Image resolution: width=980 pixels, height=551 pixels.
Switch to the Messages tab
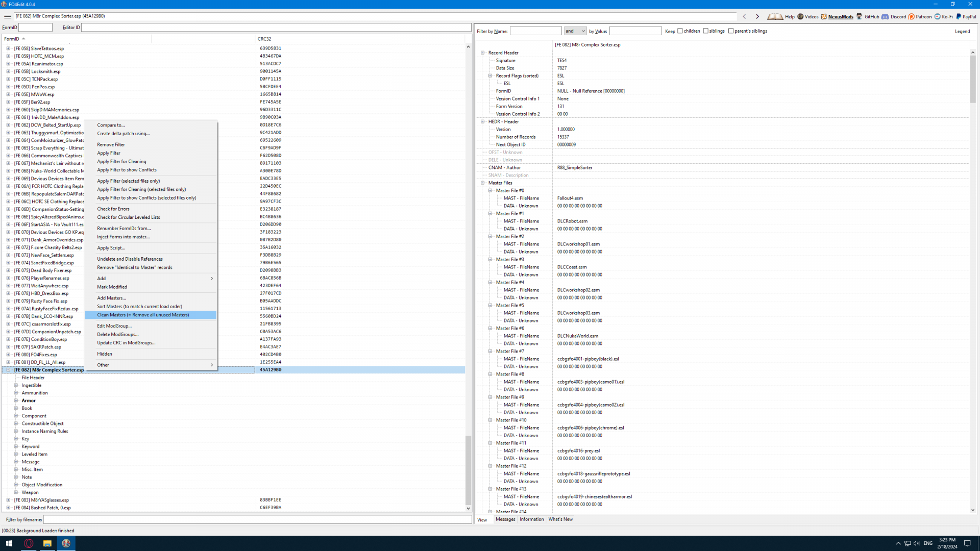505,519
